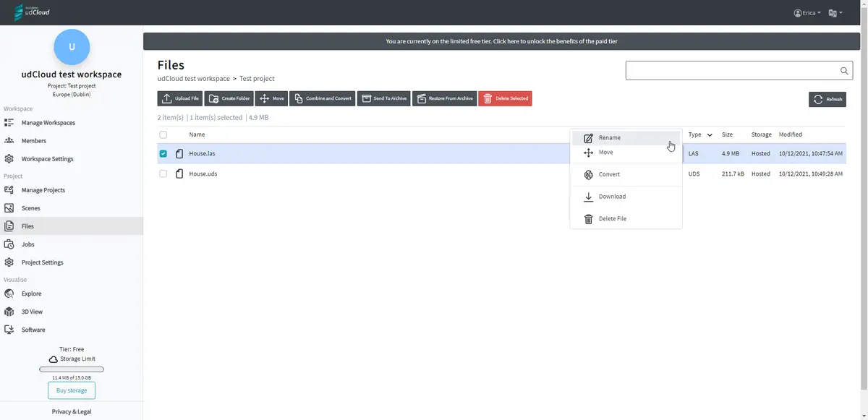
Task: Go to Members page
Action: pyautogui.click(x=34, y=141)
